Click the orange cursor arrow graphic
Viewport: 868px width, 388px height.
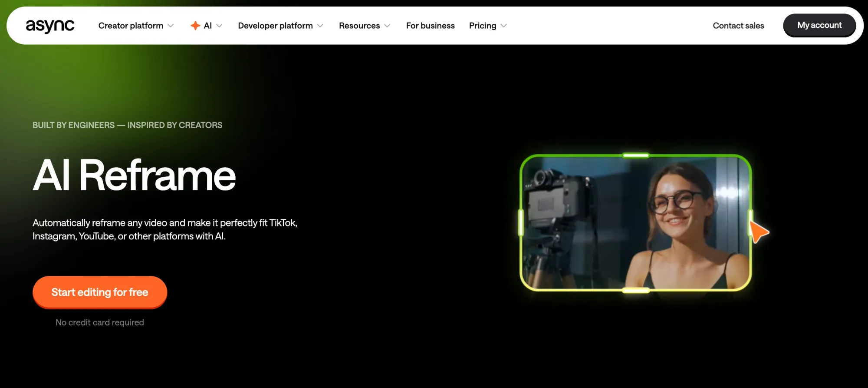759,232
